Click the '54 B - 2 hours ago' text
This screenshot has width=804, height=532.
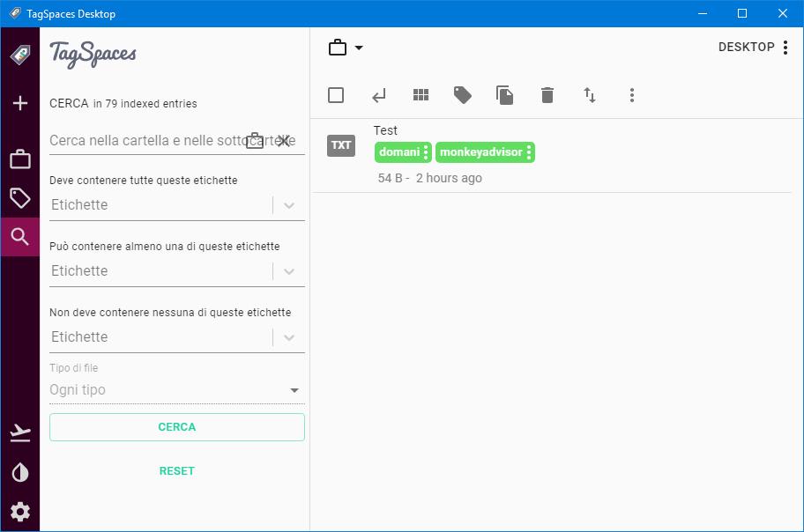429,178
